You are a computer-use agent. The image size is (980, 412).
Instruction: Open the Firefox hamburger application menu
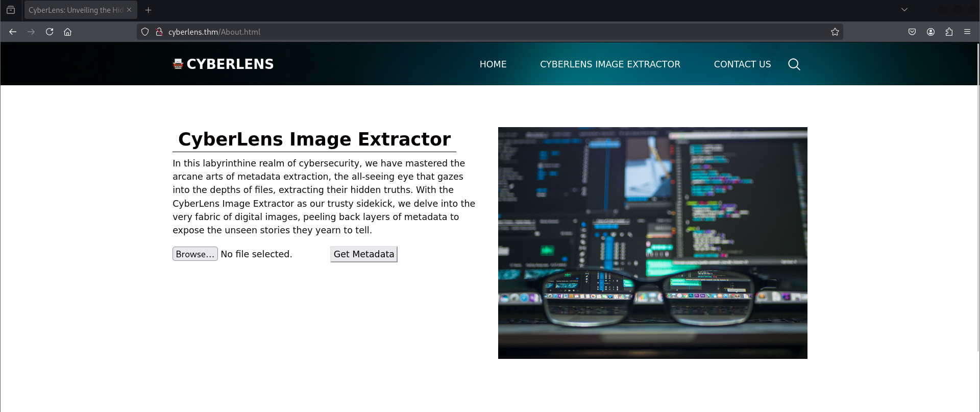pyautogui.click(x=967, y=32)
